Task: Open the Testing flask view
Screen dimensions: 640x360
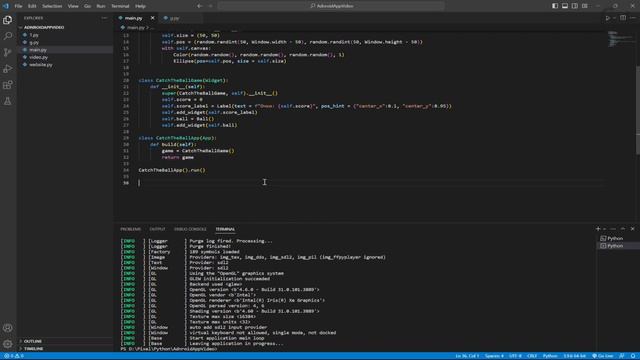Action: click(x=7, y=101)
